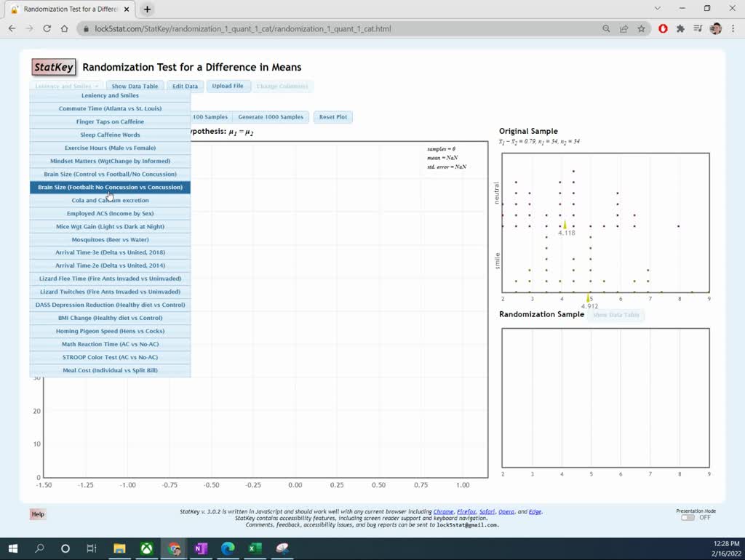
Task: Open the browser profile avatar
Action: pyautogui.click(x=716, y=28)
